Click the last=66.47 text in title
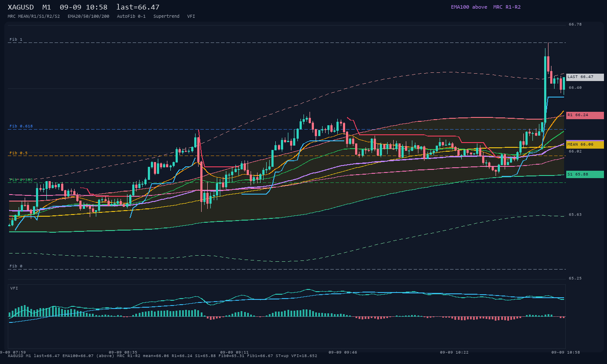This screenshot has width=607, height=364. pos(138,7)
